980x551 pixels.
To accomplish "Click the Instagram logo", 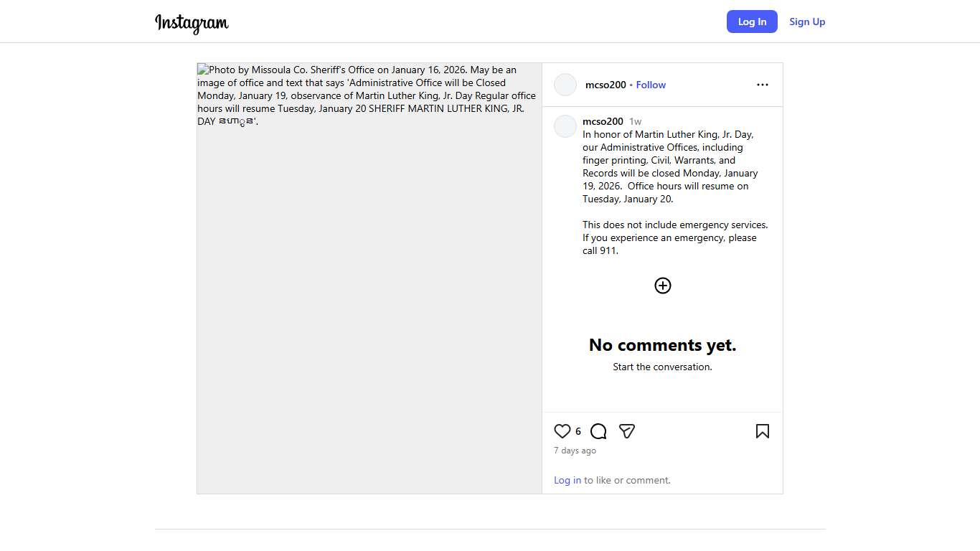I will 192,23.
